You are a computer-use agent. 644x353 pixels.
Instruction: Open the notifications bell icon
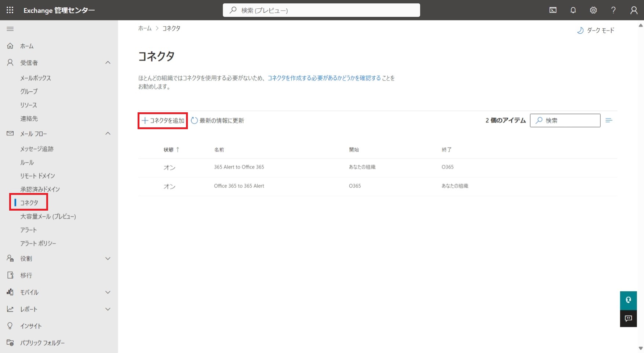pos(573,10)
